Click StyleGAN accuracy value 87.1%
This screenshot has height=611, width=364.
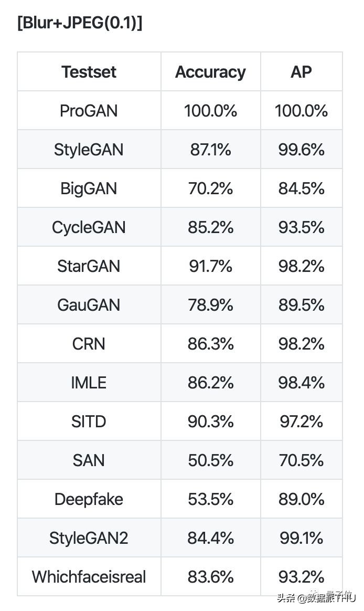pyautogui.click(x=210, y=150)
